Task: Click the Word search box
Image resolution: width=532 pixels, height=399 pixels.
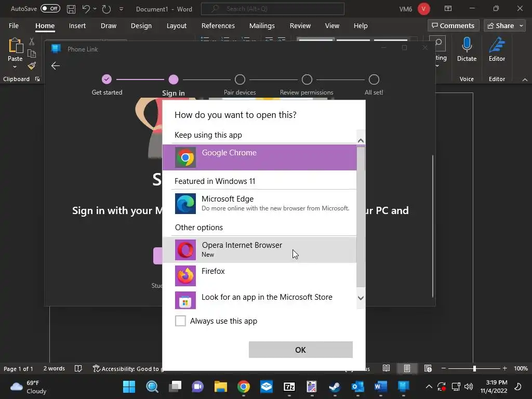Action: (272, 9)
